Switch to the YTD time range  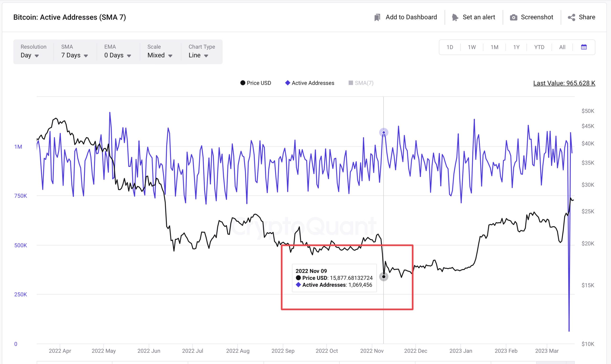[539, 47]
